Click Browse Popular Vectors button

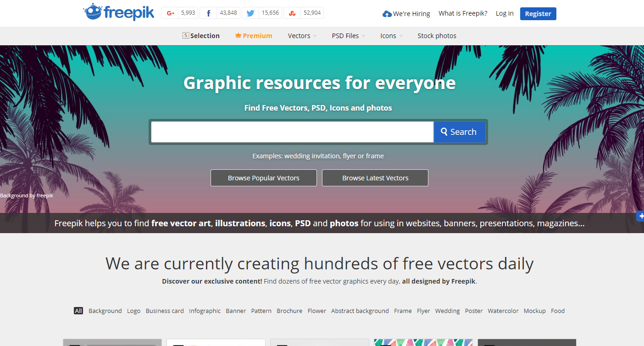click(x=263, y=178)
